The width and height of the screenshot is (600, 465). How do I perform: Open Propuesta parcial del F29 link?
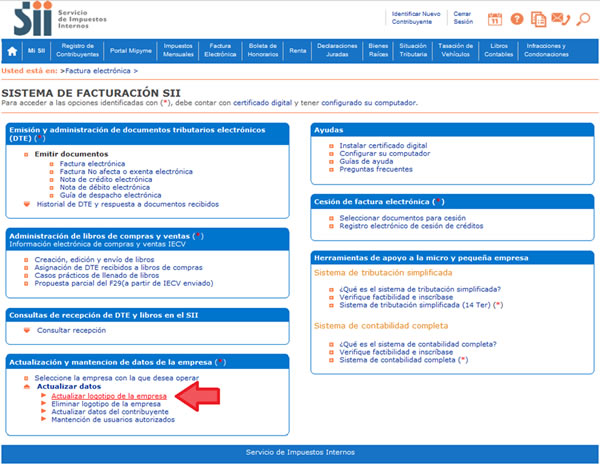[124, 284]
